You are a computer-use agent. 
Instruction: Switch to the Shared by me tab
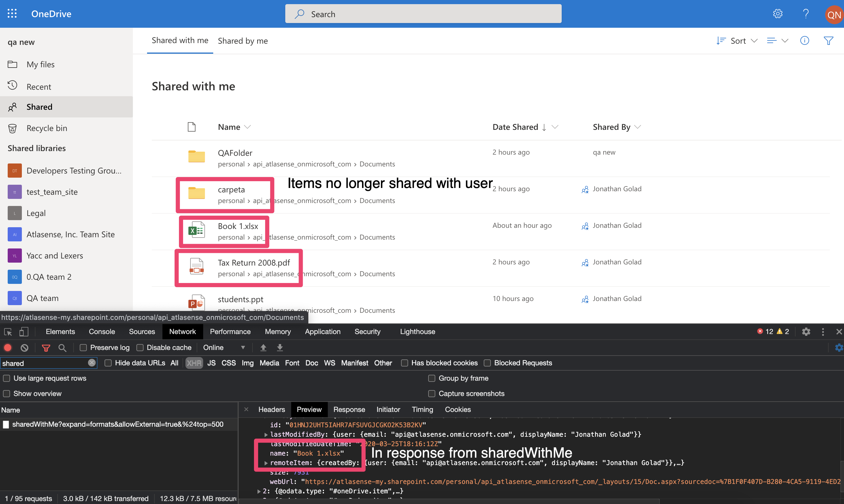[x=243, y=40]
